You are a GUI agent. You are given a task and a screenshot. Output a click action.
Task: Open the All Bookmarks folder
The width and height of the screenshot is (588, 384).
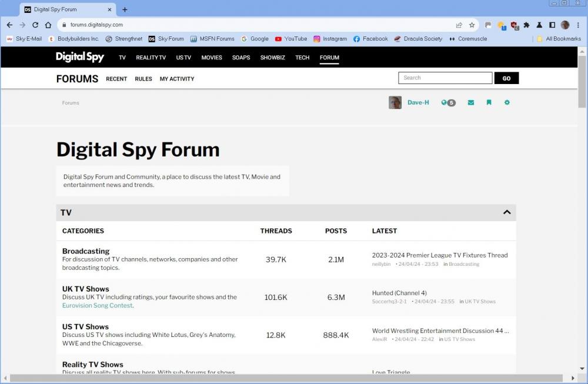559,39
